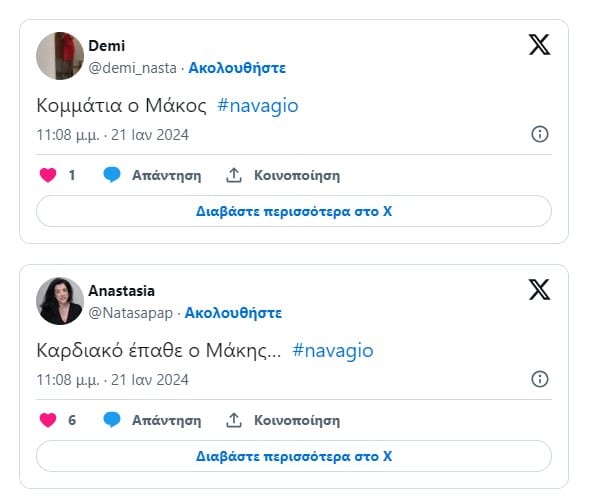
Task: Click the reply bubble icon on Demi's tweet
Action: 112,175
